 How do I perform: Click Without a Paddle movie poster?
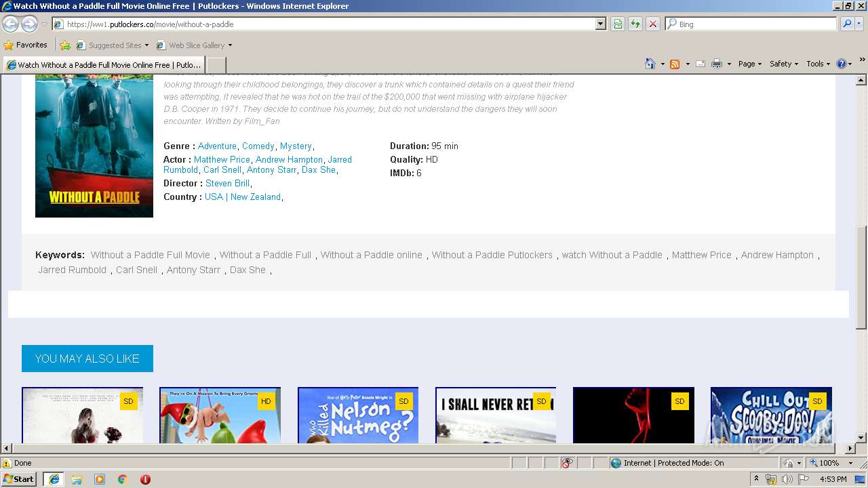tap(94, 146)
